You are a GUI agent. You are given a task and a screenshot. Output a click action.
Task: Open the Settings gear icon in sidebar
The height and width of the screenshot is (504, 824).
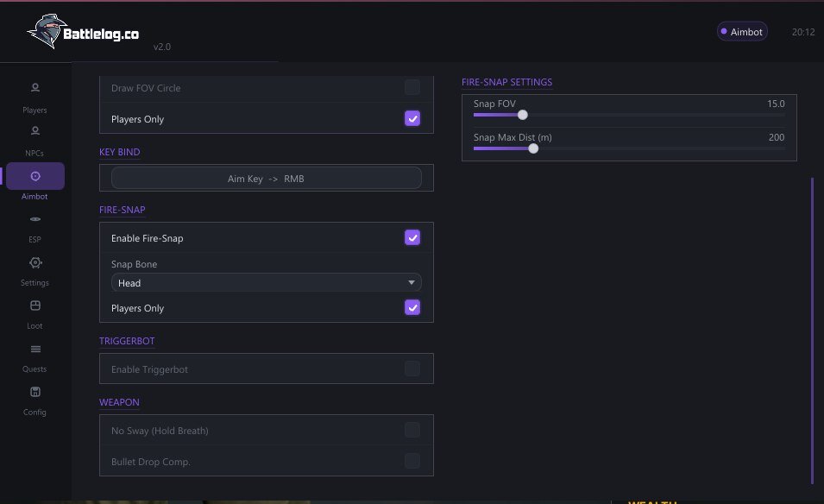[x=35, y=262]
